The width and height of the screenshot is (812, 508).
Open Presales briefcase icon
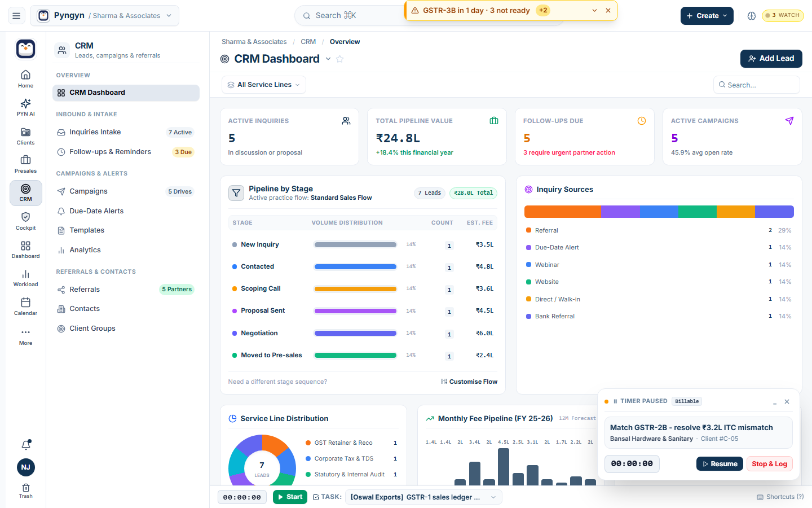click(25, 164)
